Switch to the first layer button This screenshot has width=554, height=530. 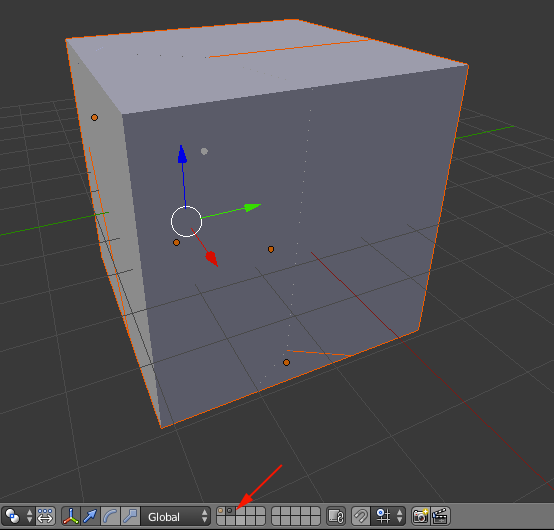click(x=221, y=511)
